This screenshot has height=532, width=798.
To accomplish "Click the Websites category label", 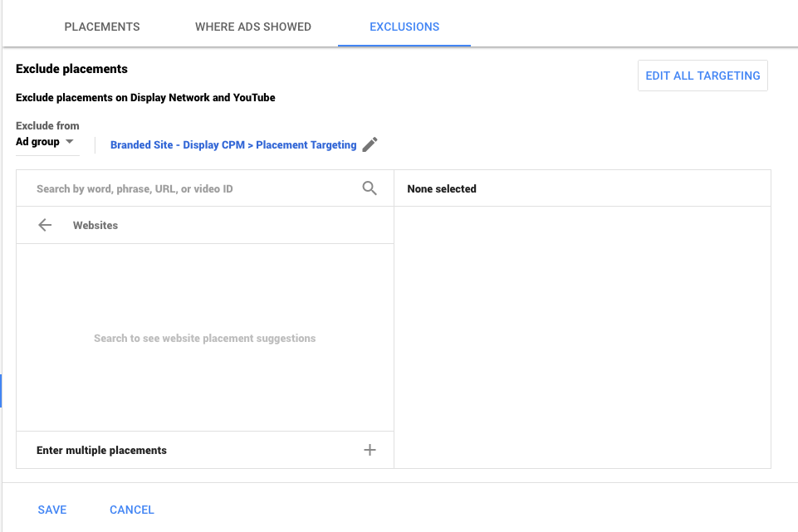I will (x=95, y=226).
